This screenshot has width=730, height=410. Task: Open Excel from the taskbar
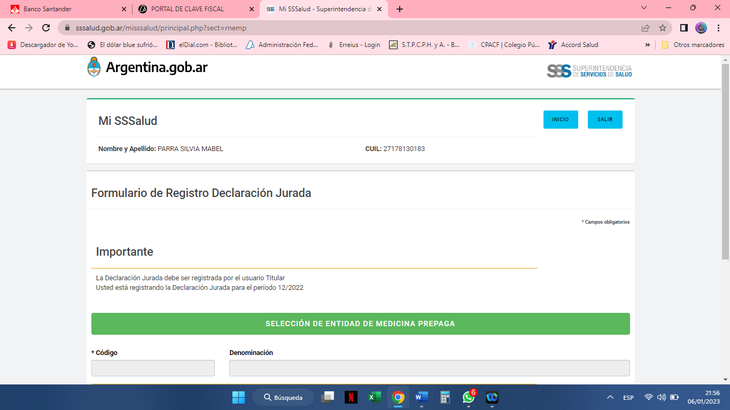pyautogui.click(x=374, y=397)
